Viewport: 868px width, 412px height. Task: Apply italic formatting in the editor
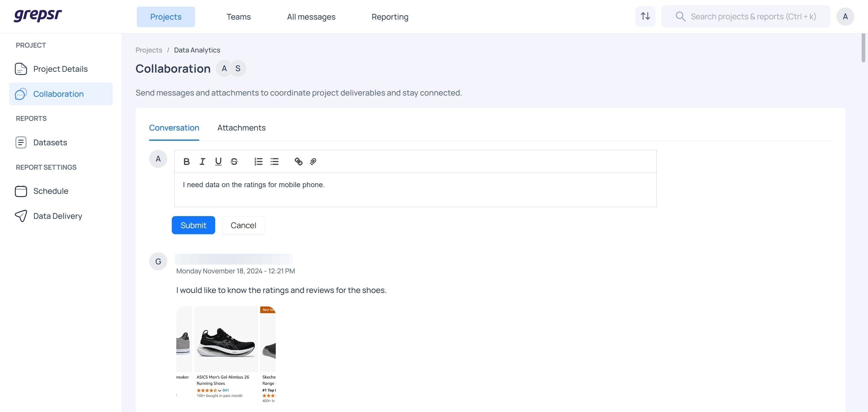tap(202, 162)
